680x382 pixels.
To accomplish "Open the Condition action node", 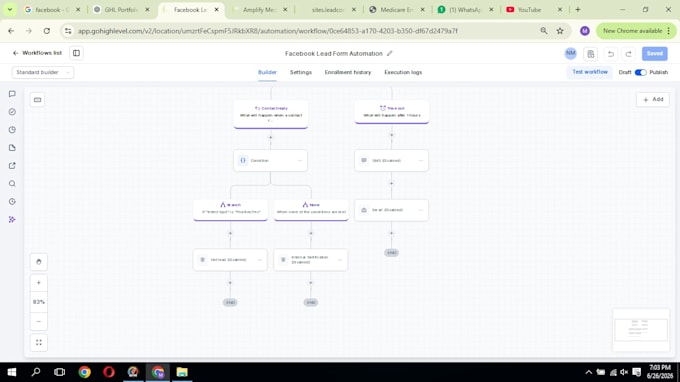I will (x=271, y=160).
